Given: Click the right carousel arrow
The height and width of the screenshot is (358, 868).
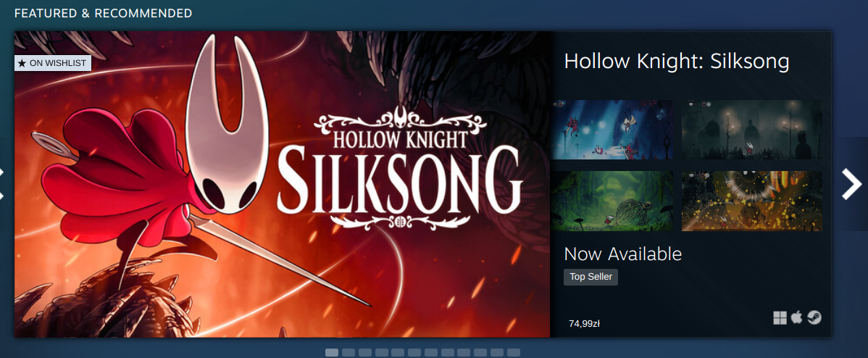Looking at the screenshot, I should click(851, 184).
